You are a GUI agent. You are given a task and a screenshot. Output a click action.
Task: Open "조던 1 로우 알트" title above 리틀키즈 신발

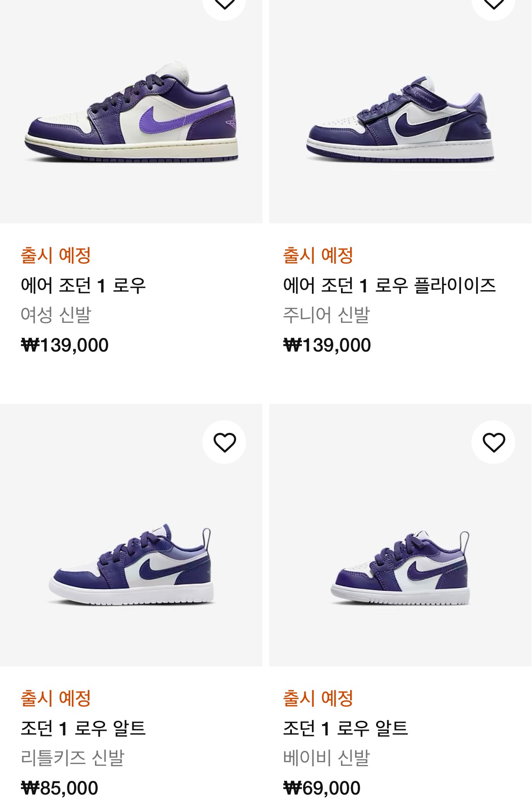83,729
